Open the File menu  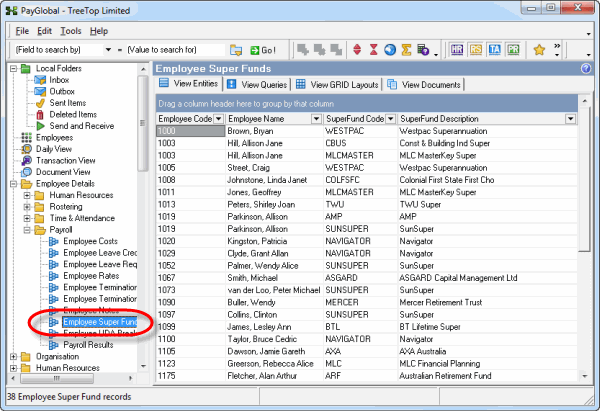pos(22,31)
